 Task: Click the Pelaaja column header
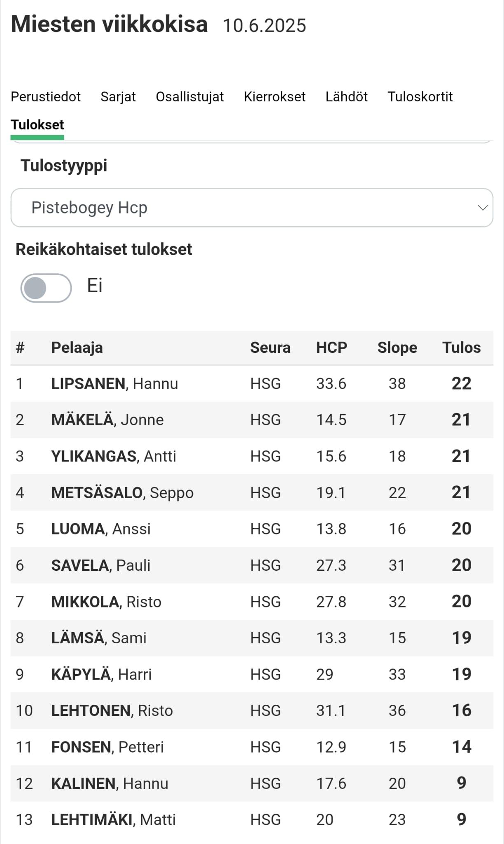coord(77,348)
